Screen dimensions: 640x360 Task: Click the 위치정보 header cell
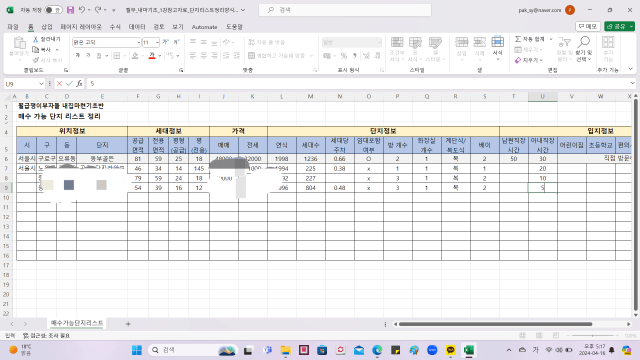click(x=72, y=131)
